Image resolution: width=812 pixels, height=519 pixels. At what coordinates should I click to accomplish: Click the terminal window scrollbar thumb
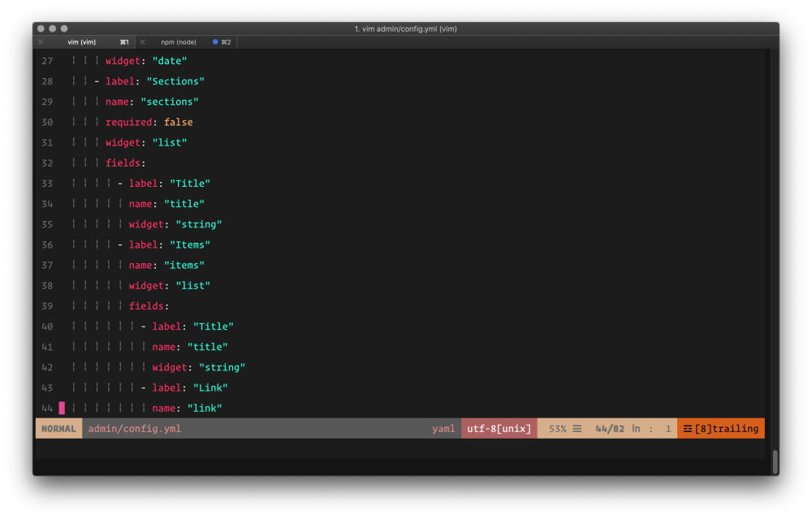[775, 462]
